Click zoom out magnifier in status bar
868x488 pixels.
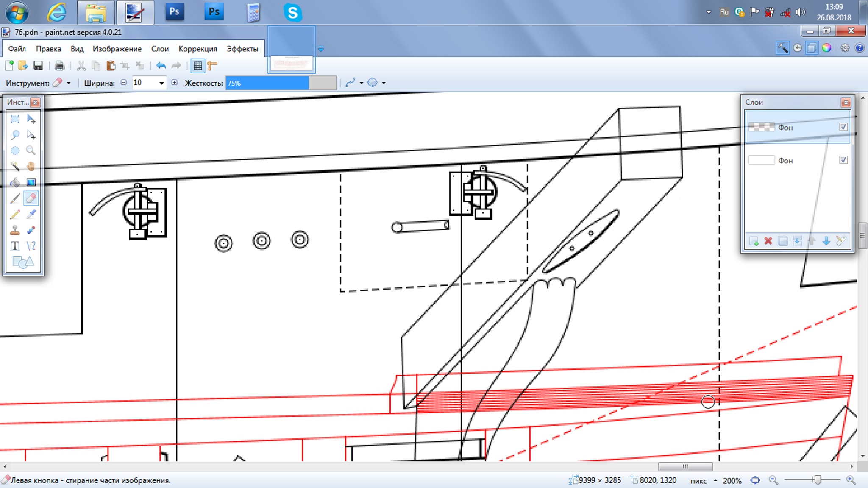(773, 480)
